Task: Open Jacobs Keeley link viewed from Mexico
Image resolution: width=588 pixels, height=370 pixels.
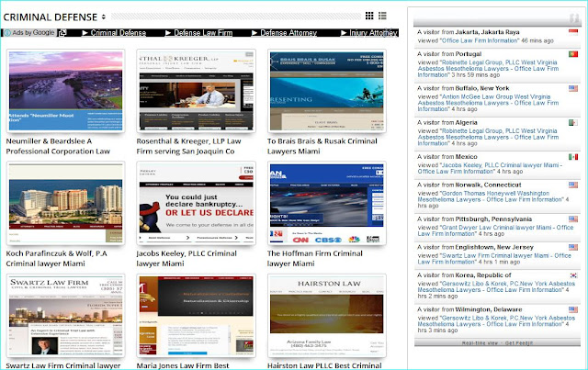Action: click(x=490, y=168)
